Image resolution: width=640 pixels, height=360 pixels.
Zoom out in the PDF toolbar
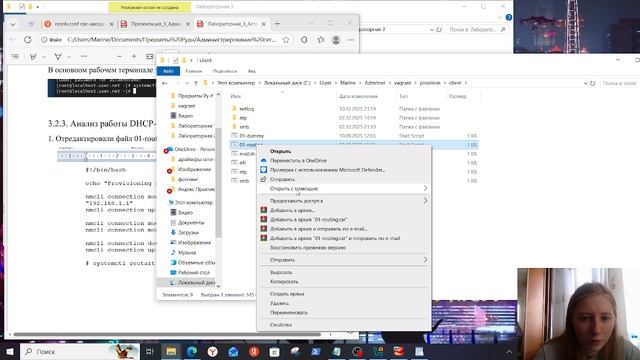pyautogui.click(x=119, y=56)
